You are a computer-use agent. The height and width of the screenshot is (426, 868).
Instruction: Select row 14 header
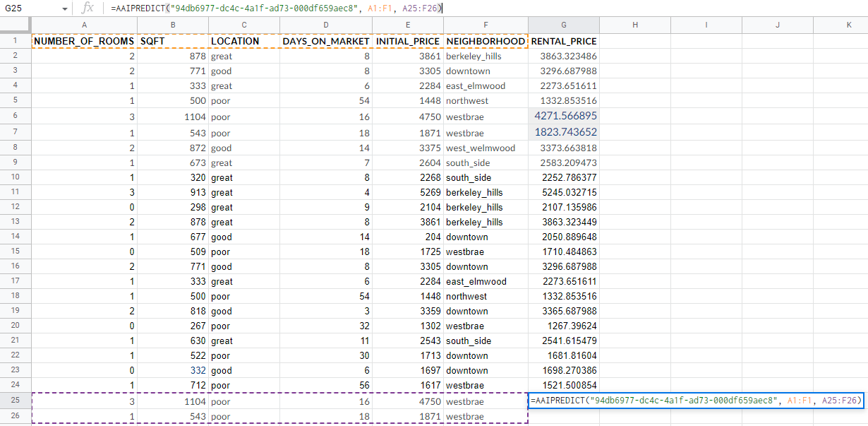click(x=16, y=237)
